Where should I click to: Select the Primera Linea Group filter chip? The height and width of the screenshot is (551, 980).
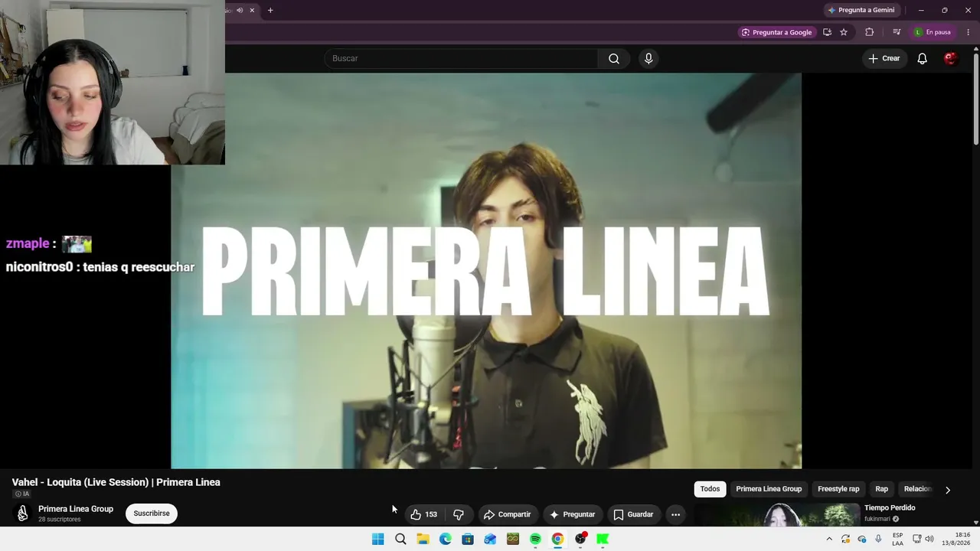(769, 489)
